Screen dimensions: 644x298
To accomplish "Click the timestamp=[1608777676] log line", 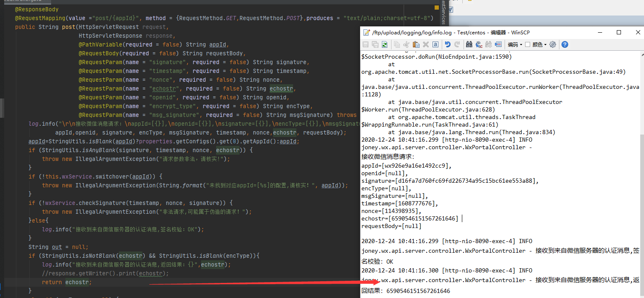I will [400, 203].
